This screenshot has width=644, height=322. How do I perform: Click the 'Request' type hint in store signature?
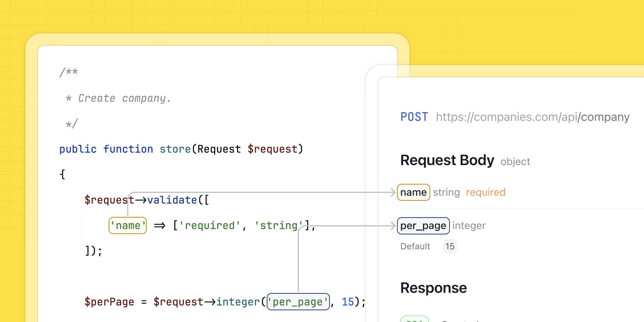coord(219,149)
